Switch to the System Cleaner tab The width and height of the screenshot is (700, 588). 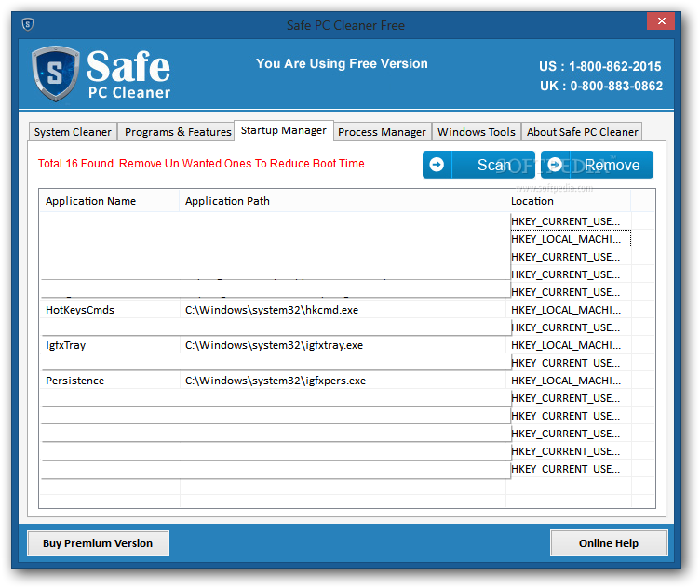[73, 132]
